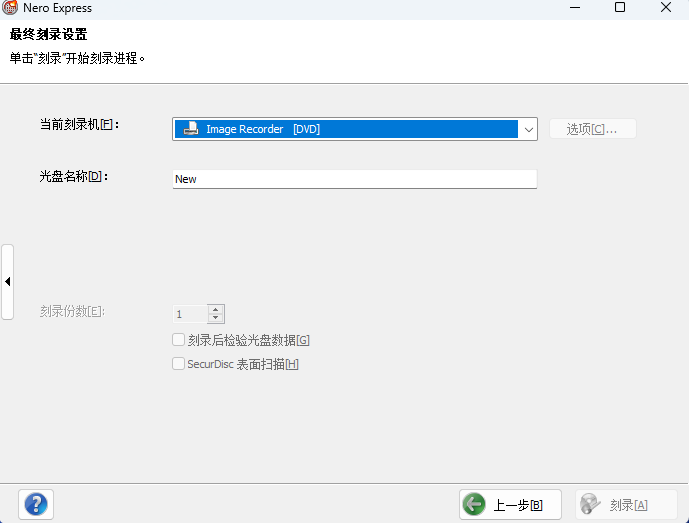Click the green back arrow icon

point(475,505)
